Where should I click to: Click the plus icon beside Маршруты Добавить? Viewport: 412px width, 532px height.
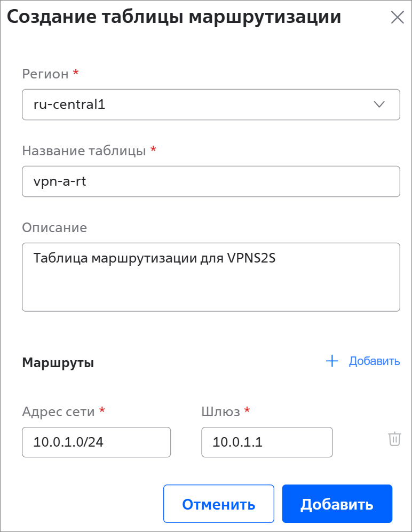click(332, 361)
